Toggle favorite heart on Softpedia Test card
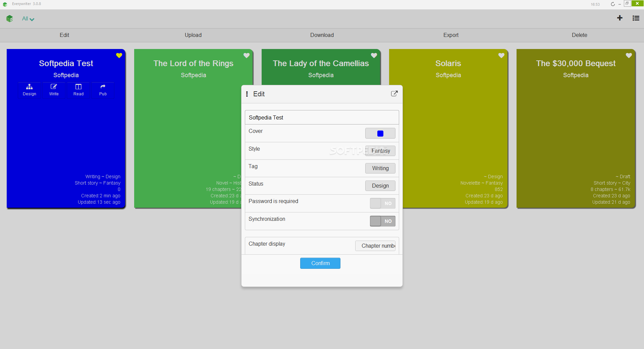The width and height of the screenshot is (644, 349). point(119,55)
